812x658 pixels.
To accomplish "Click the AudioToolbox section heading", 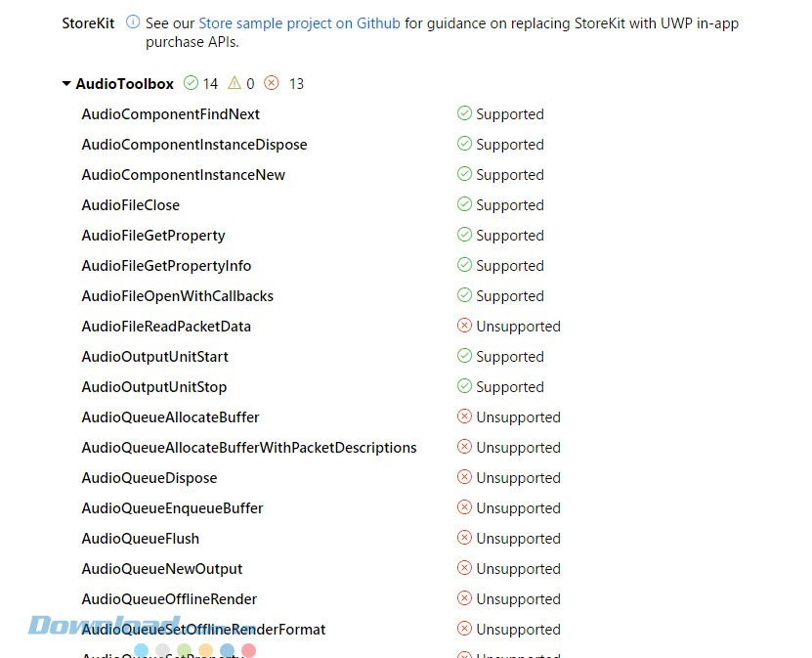I will click(x=124, y=84).
